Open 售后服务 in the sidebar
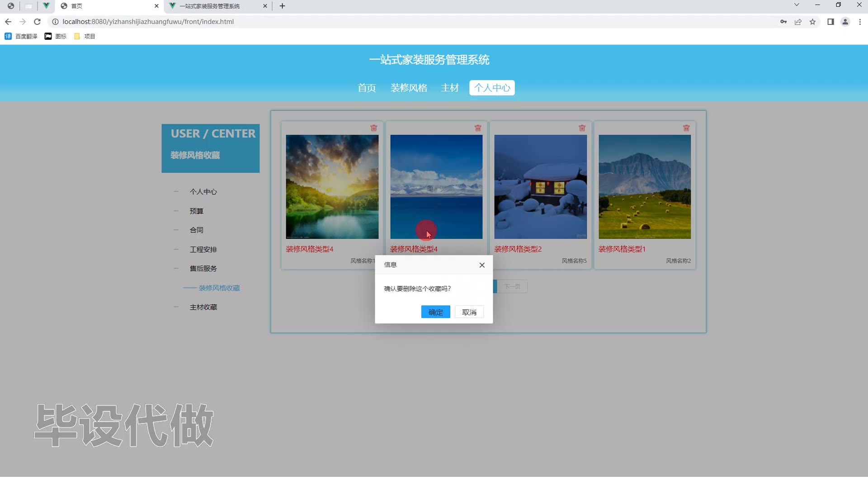 pos(203,269)
